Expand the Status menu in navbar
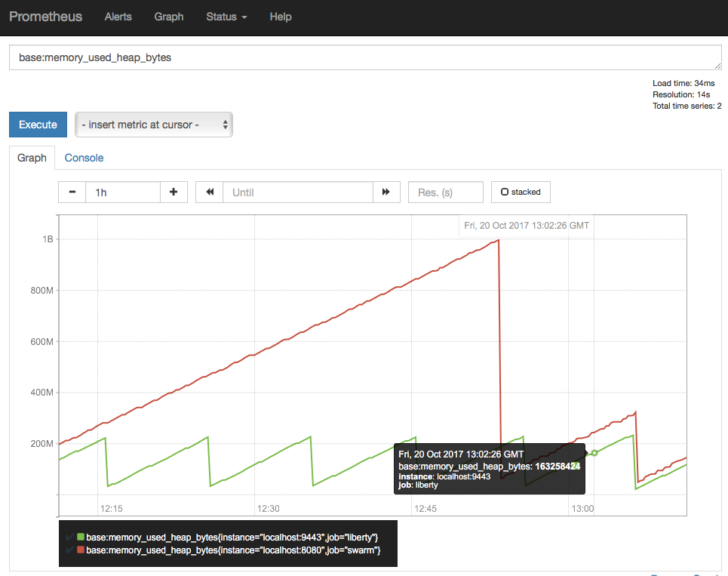 pyautogui.click(x=226, y=17)
